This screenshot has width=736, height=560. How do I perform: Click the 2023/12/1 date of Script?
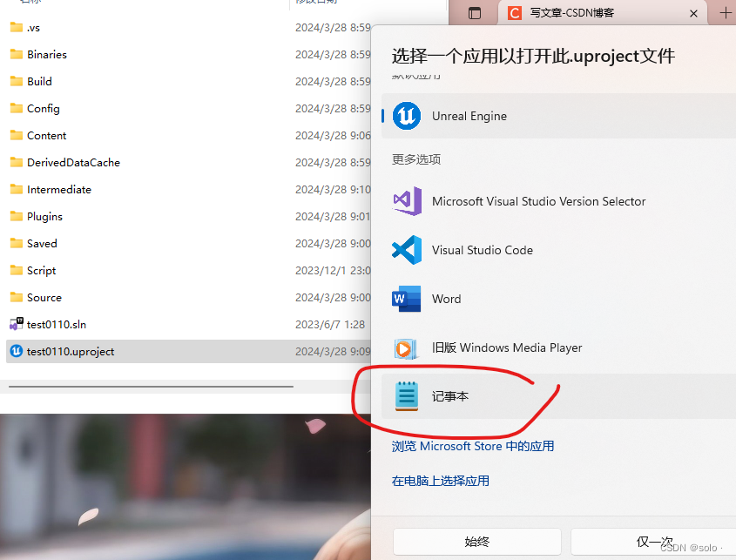333,270
